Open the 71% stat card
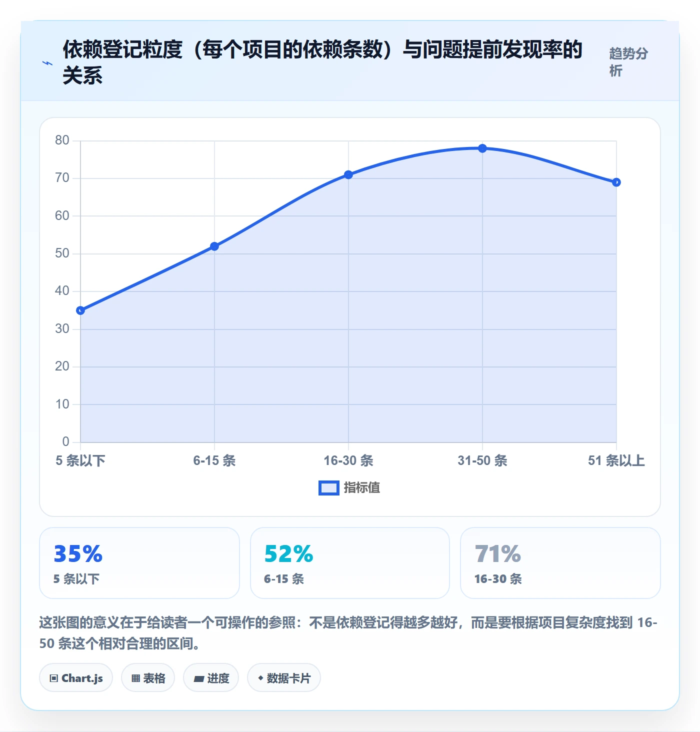700x732 pixels. (x=560, y=563)
